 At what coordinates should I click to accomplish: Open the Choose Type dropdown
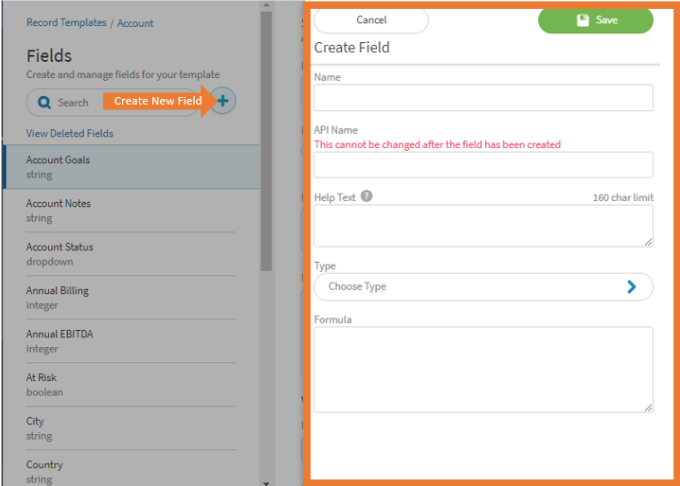click(483, 287)
